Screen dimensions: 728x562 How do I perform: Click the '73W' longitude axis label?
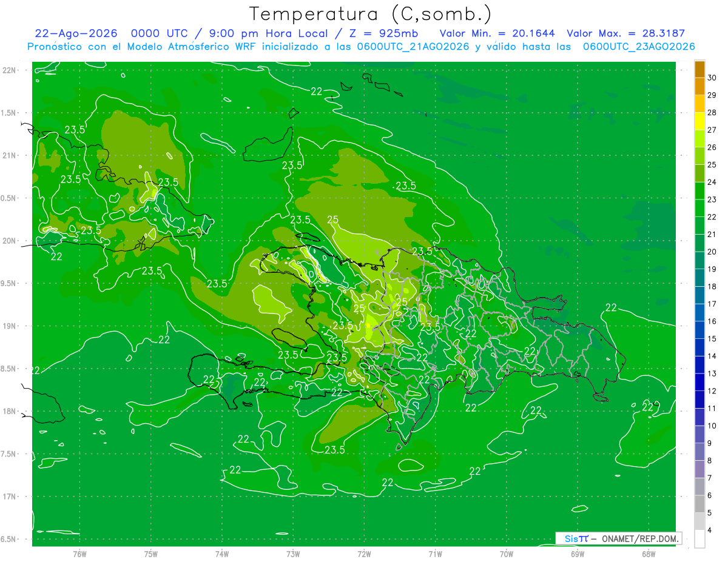click(x=293, y=554)
